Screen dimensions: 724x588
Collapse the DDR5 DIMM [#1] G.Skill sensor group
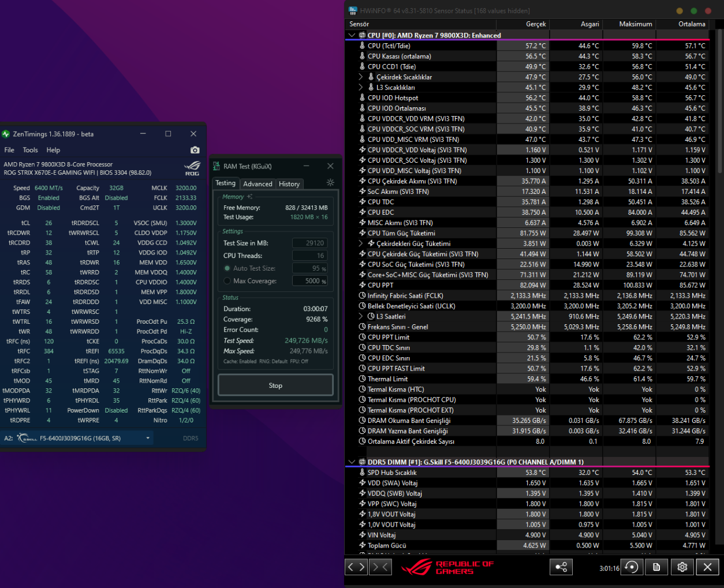(351, 462)
